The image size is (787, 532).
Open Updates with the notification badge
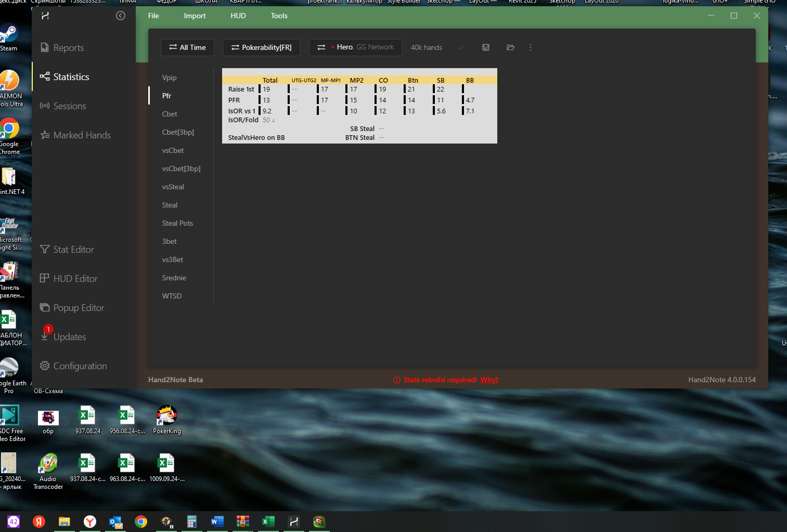pyautogui.click(x=63, y=335)
